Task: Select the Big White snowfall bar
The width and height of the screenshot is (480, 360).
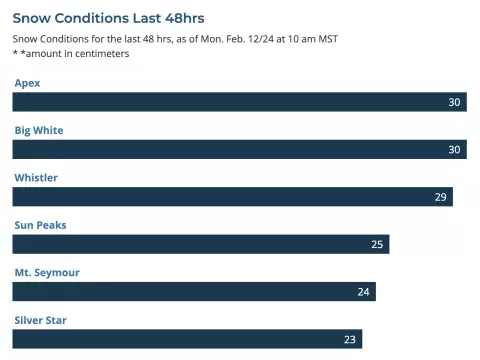Action: 240,149
